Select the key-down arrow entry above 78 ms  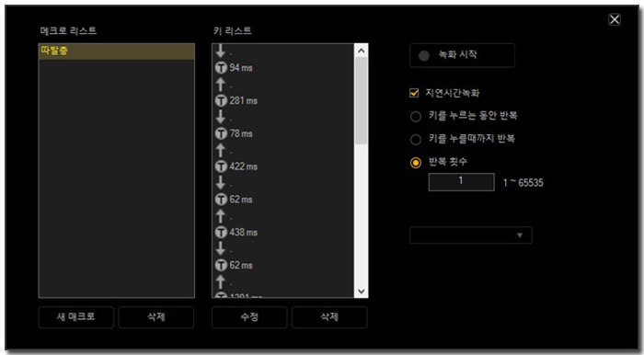221,117
